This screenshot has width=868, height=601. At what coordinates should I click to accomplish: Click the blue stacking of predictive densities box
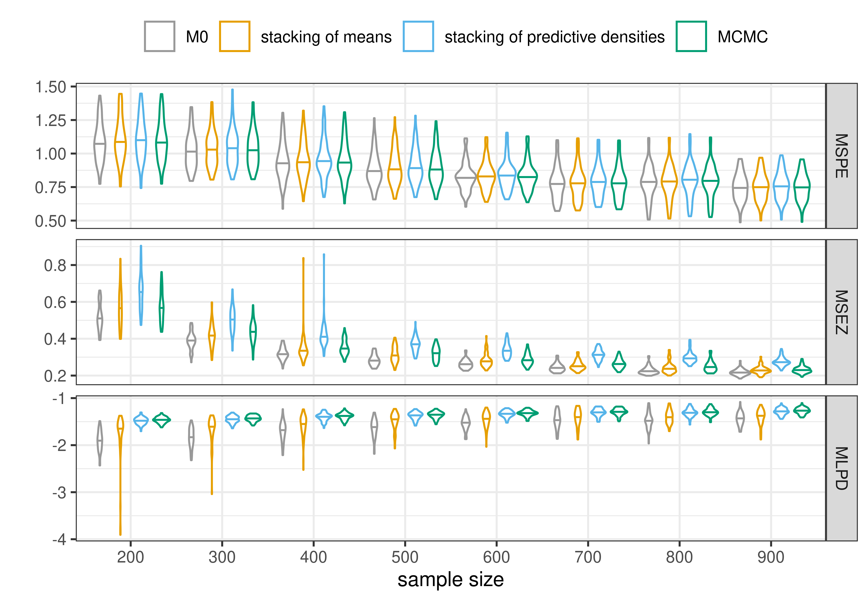click(418, 37)
